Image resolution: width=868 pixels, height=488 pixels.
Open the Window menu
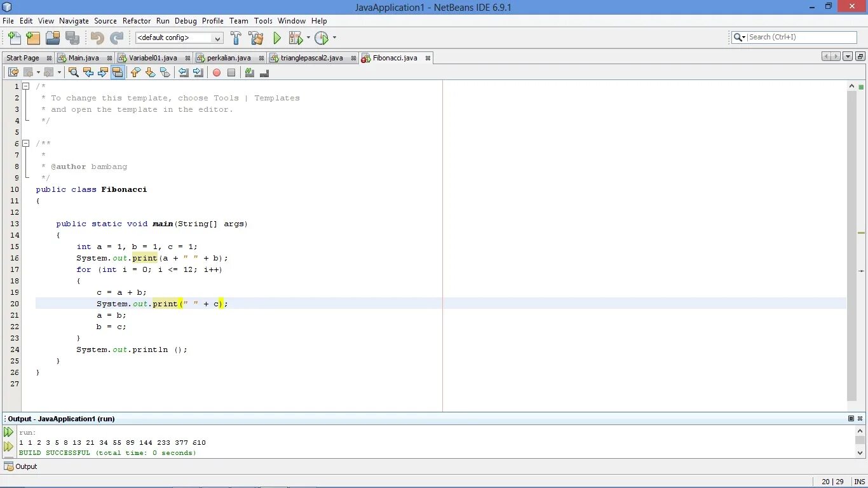click(292, 20)
